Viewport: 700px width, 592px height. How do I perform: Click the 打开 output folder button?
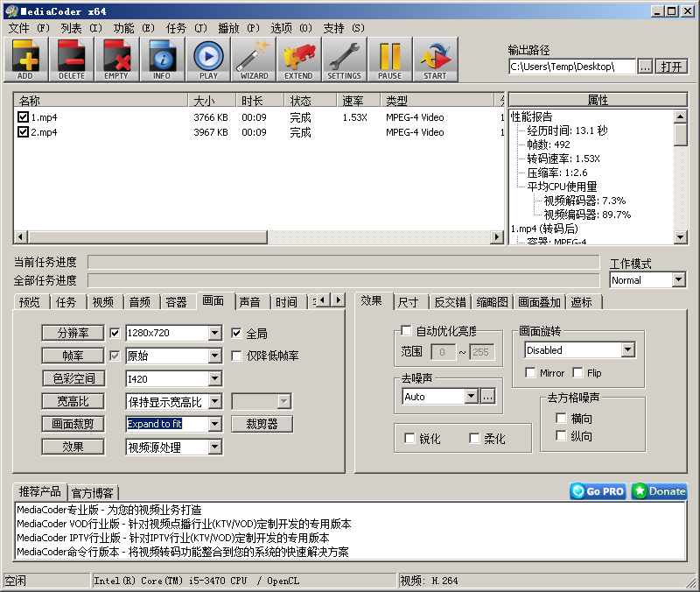pyautogui.click(x=671, y=67)
